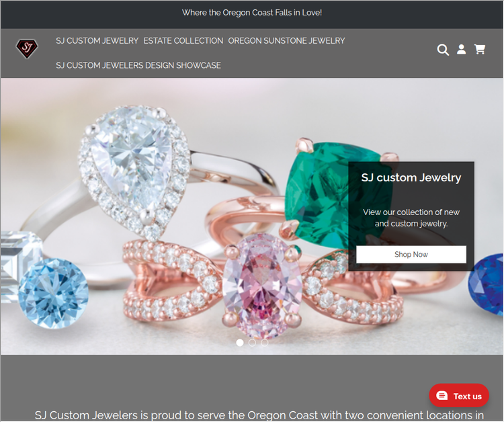Click the Shop Now button
Image resolution: width=504 pixels, height=422 pixels.
411,255
